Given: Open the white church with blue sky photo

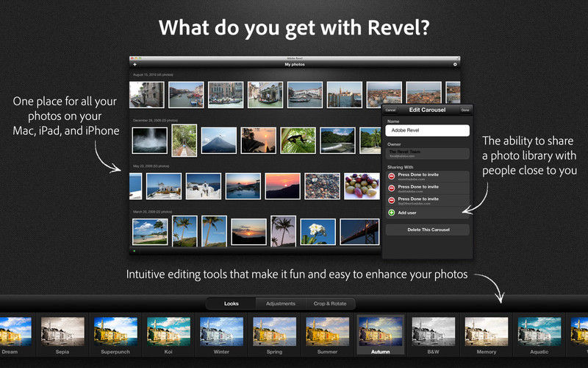Looking at the screenshot, I should point(204,186).
